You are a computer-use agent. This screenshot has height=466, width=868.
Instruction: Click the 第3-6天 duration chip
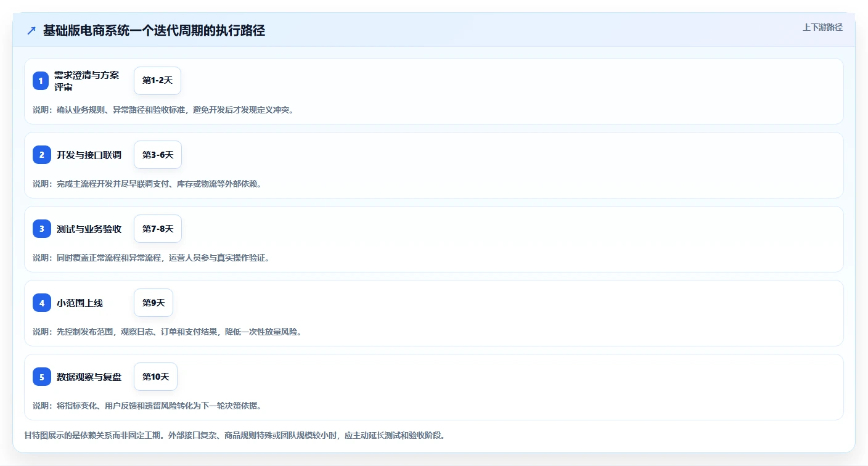(x=158, y=155)
